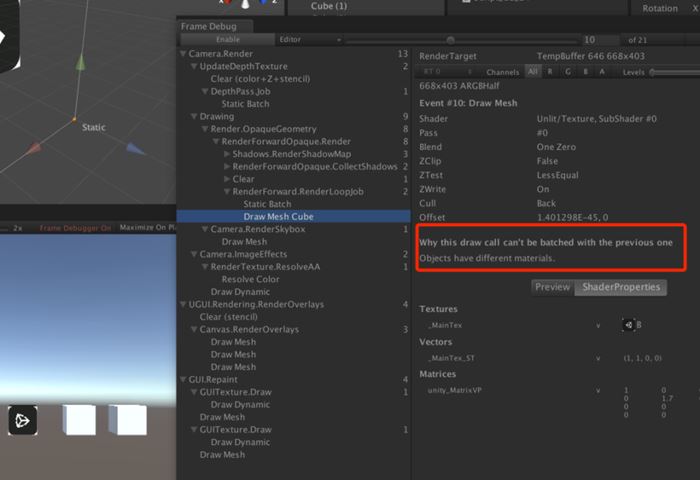Toggle the R channel button
This screenshot has height=480, width=700.
(x=550, y=72)
